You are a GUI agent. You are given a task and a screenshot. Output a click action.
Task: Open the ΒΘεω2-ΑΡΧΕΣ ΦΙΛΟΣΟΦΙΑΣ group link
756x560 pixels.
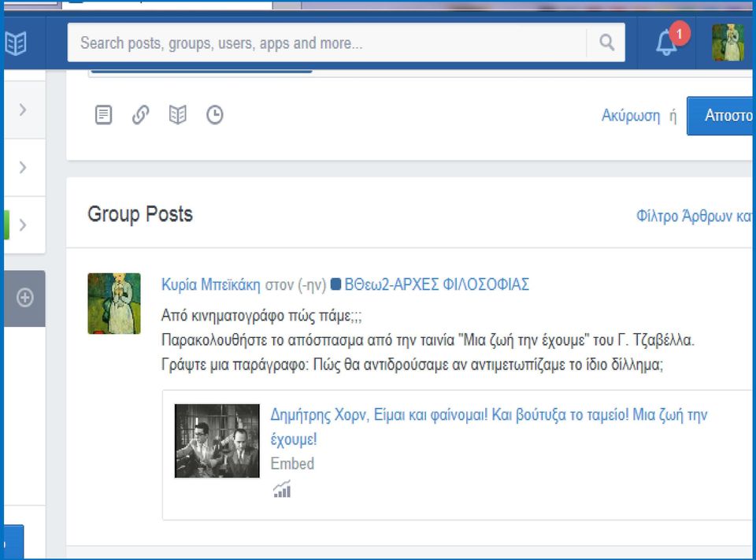(x=437, y=284)
